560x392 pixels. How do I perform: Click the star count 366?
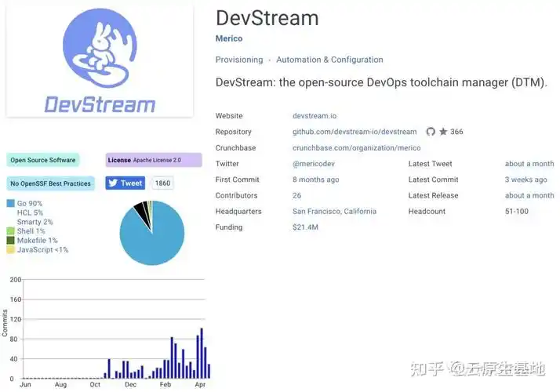456,132
